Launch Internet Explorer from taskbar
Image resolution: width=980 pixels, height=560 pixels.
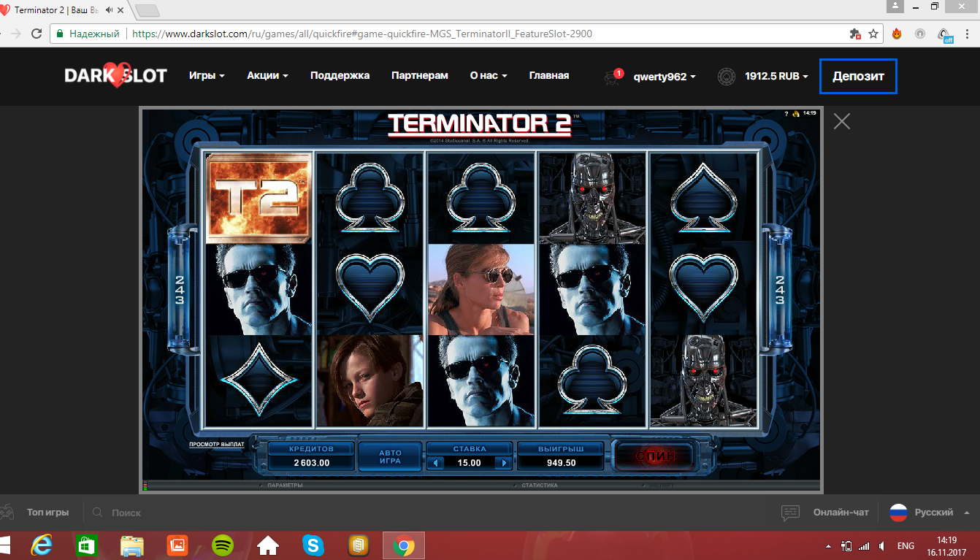tap(42, 545)
